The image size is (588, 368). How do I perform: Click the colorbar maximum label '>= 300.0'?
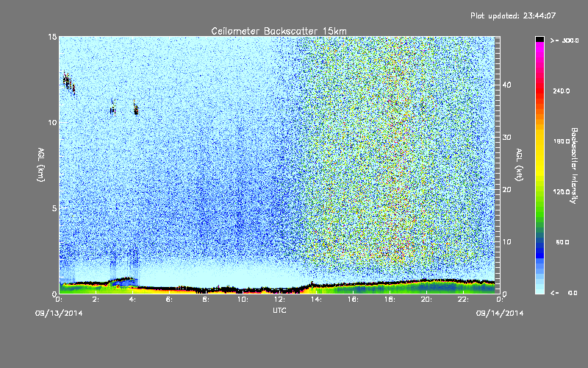pos(564,40)
